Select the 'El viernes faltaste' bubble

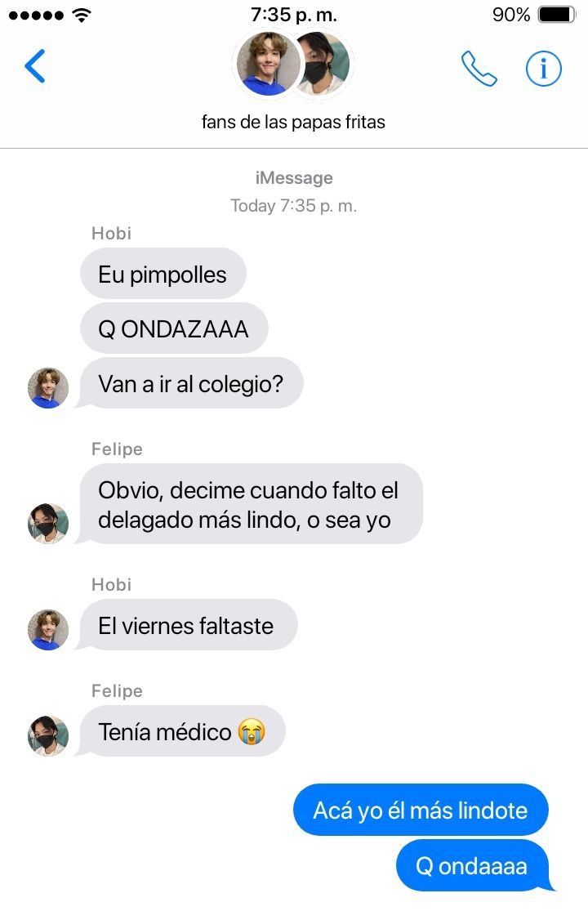tap(187, 625)
